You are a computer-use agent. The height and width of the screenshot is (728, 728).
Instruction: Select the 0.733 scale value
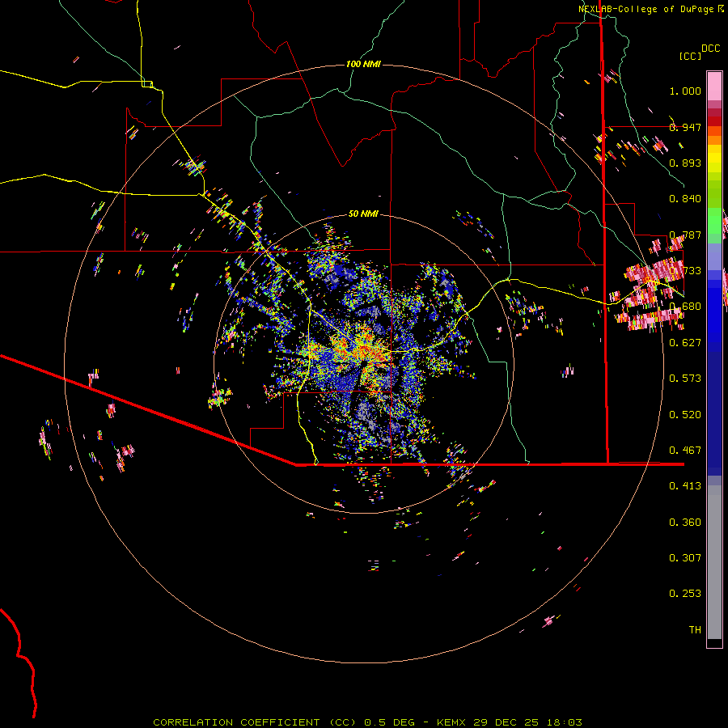(685, 271)
